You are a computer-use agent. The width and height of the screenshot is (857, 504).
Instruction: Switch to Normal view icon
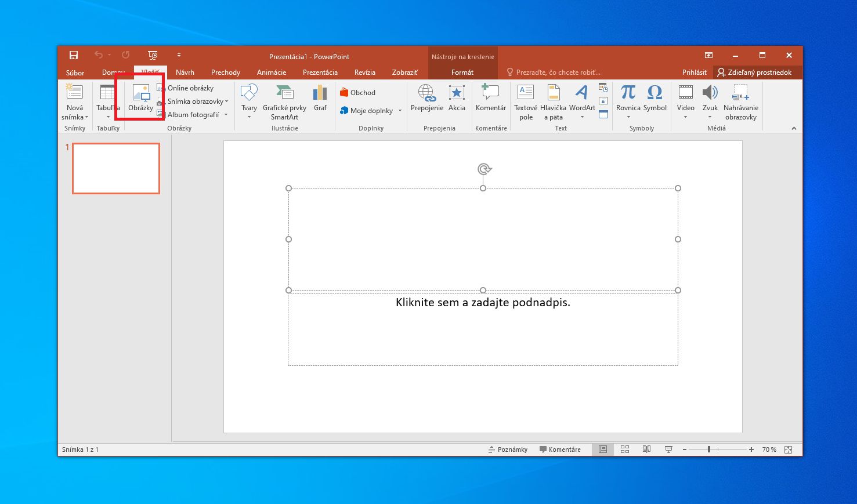click(603, 449)
